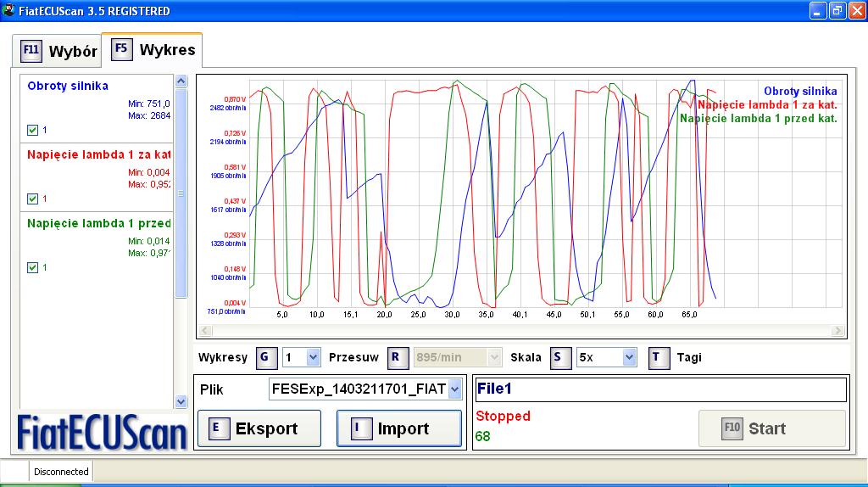Export data with the Eksport button
The height and width of the screenshot is (487, 868).
[259, 428]
